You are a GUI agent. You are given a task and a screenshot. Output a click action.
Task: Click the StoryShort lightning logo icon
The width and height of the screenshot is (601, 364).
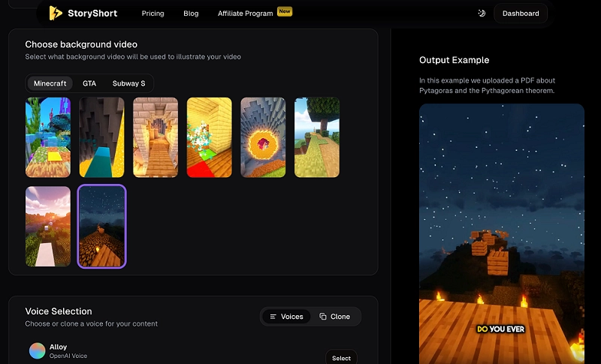[x=56, y=13]
